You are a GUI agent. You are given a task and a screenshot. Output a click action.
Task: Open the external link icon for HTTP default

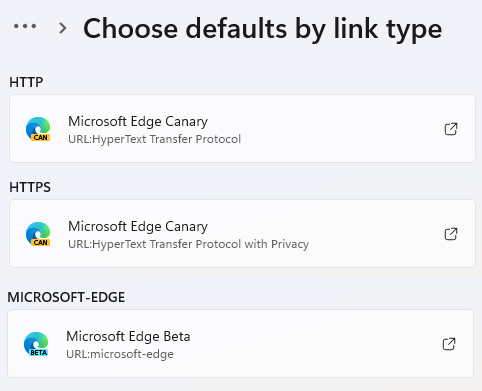[451, 129]
